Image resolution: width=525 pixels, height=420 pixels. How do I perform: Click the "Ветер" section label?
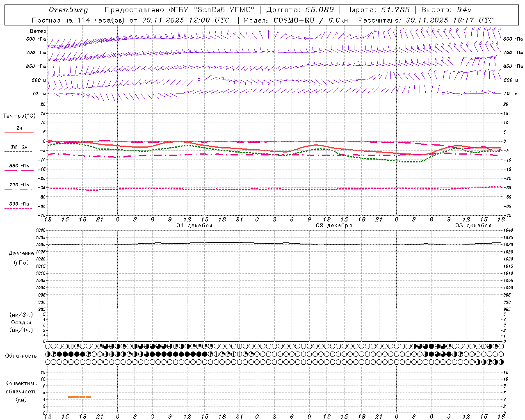pos(38,31)
